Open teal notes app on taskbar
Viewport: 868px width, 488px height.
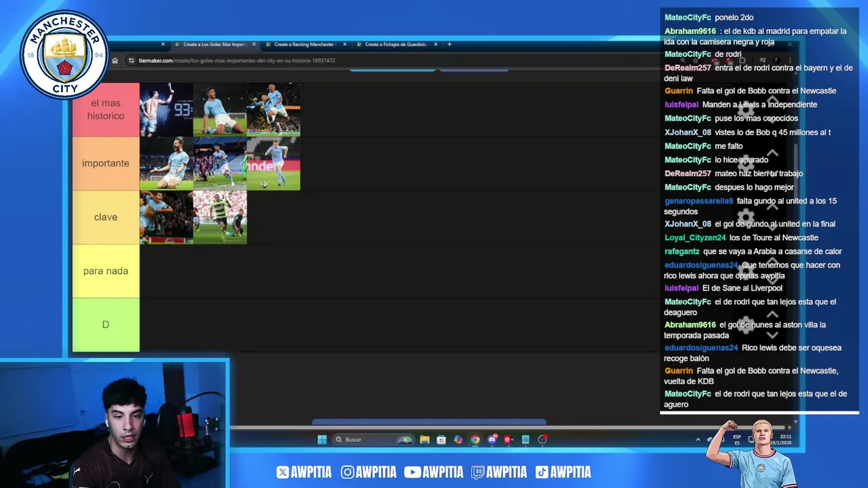pyautogui.click(x=525, y=439)
